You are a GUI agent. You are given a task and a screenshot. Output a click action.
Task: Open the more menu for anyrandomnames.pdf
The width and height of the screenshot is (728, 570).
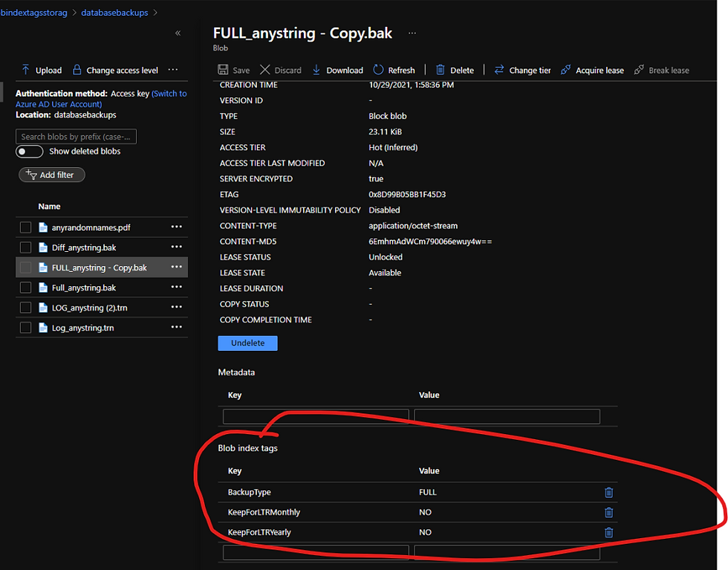[x=177, y=227]
